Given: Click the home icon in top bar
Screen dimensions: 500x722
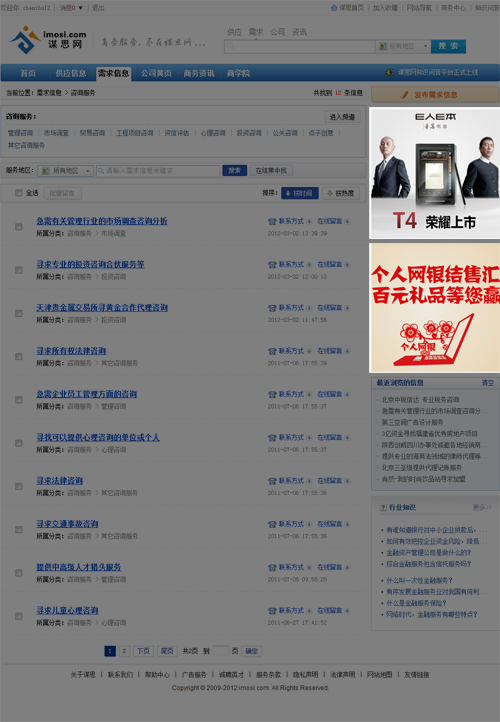Looking at the screenshot, I should point(334,8).
